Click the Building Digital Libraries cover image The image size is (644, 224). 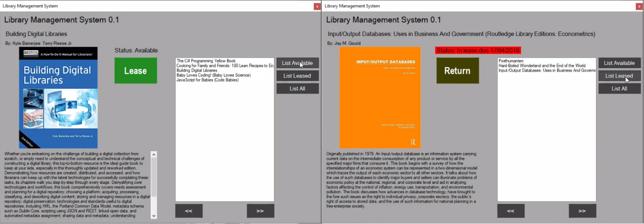click(x=58, y=98)
